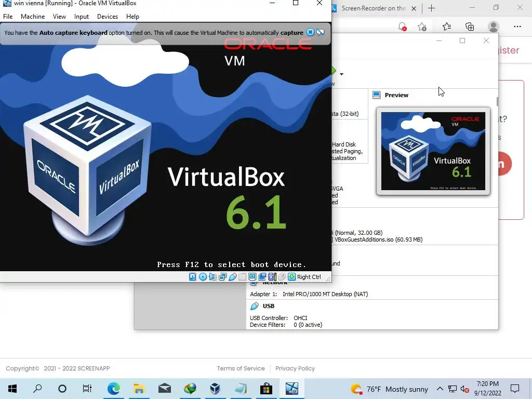532x399 pixels.
Task: Click the Device Filters 0 (0 active) text
Action: (x=286, y=325)
